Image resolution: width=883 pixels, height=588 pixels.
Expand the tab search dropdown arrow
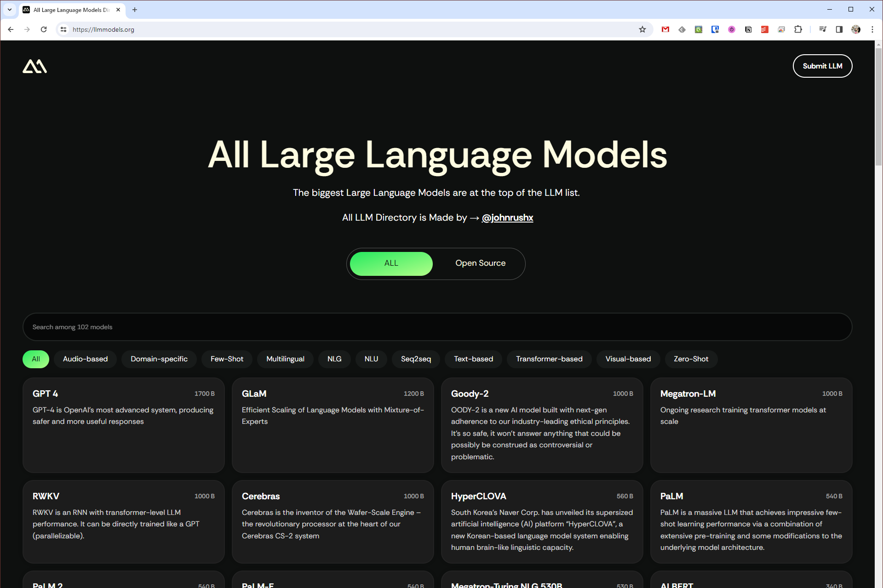9,10
